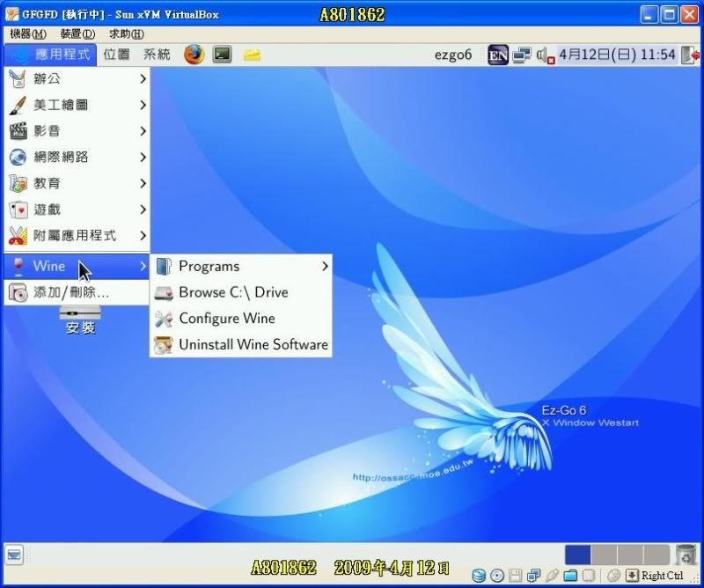The width and height of the screenshot is (704, 588).
Task: Expand the 美工繪圖 graphics submenu
Action: point(77,105)
